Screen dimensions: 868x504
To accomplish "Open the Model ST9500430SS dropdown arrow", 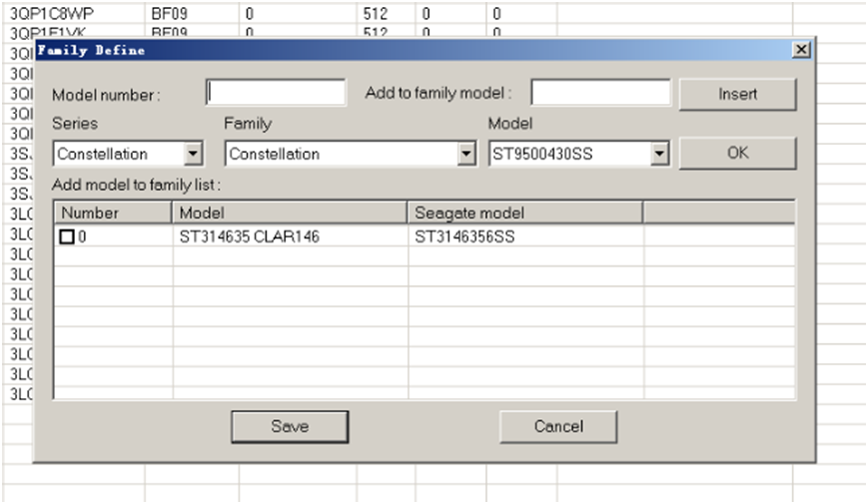I will tap(659, 154).
